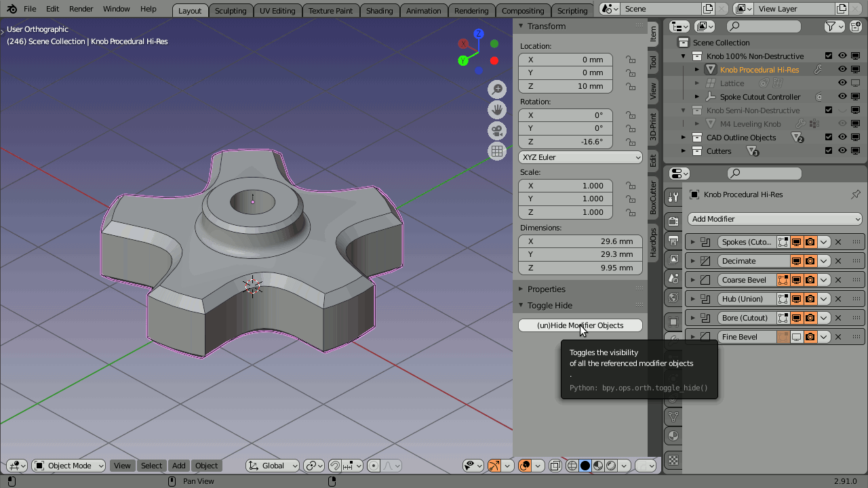Uncheck the Cutters collection checkbox
Viewport: 868px width, 488px height.
(x=829, y=150)
